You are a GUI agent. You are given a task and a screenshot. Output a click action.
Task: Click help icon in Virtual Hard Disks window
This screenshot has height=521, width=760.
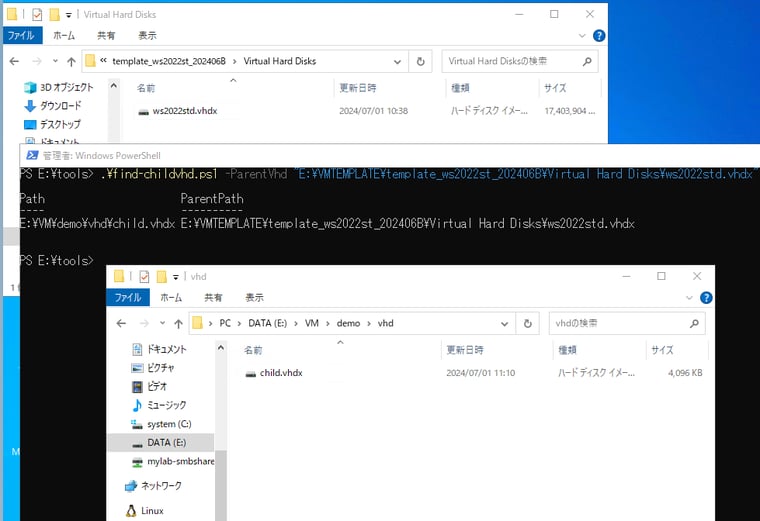599,35
